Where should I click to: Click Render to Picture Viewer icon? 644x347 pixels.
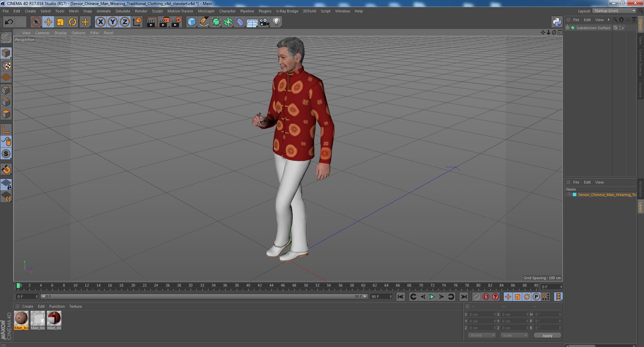point(164,22)
